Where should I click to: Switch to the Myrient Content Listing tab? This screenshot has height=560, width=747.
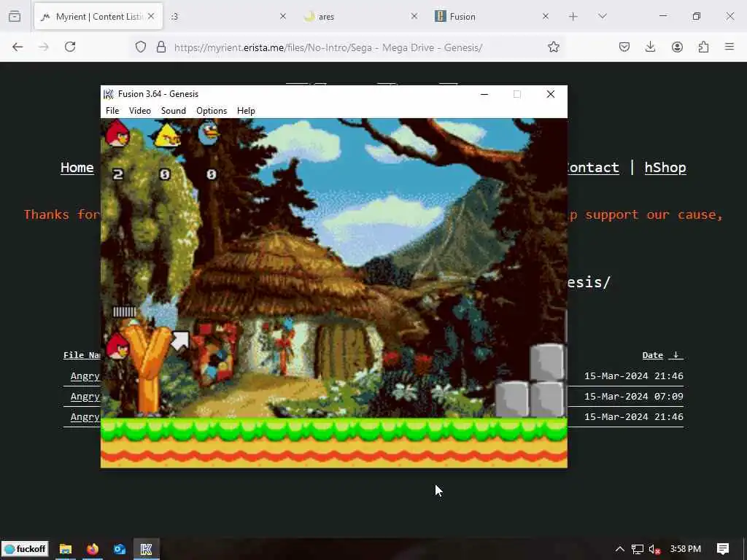click(x=98, y=16)
